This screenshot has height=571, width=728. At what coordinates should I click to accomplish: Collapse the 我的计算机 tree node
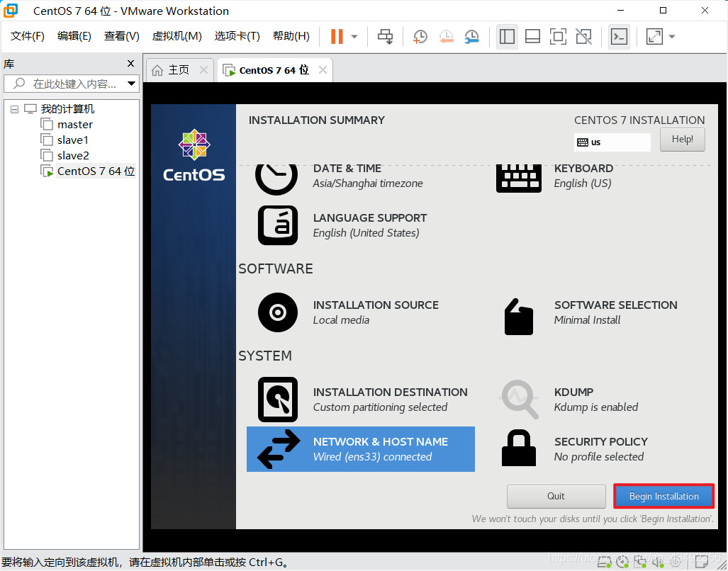14,110
